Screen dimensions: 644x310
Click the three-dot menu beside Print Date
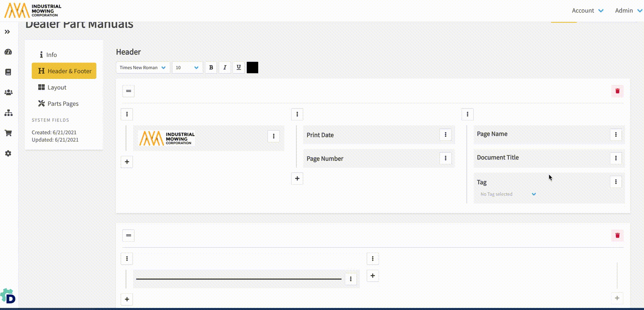tap(446, 135)
